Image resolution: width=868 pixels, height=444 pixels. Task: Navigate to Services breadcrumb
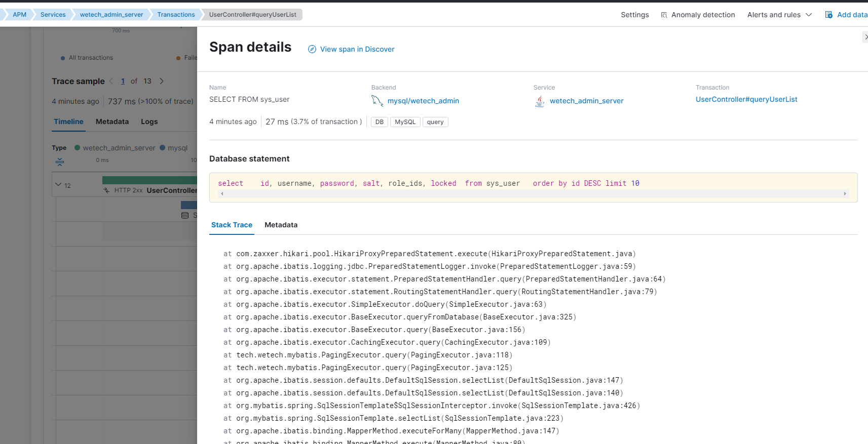point(53,15)
